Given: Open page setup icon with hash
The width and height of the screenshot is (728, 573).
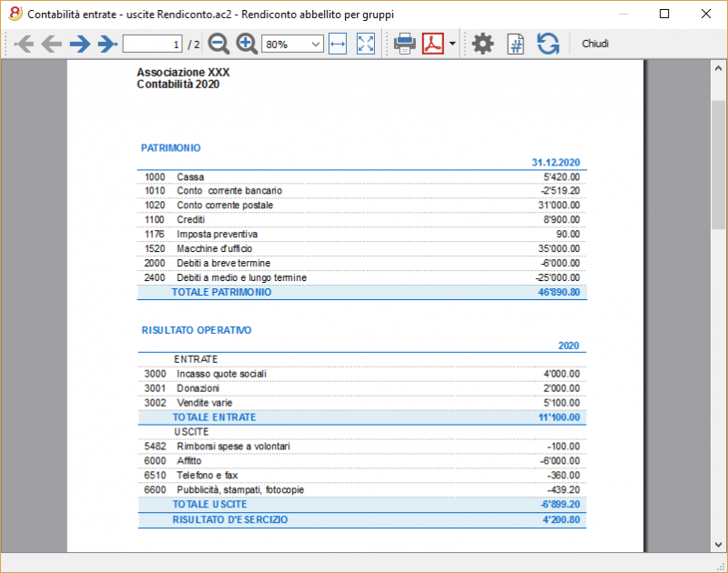Looking at the screenshot, I should point(516,44).
